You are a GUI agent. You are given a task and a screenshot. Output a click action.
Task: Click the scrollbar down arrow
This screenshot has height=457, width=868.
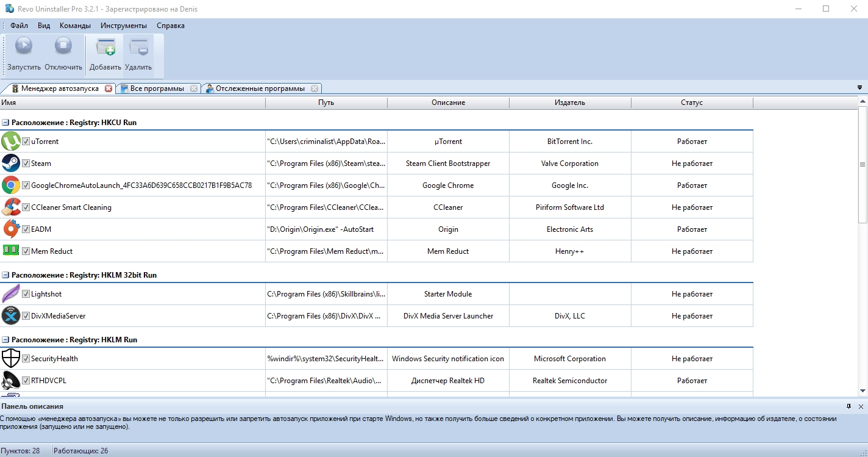coord(863,390)
